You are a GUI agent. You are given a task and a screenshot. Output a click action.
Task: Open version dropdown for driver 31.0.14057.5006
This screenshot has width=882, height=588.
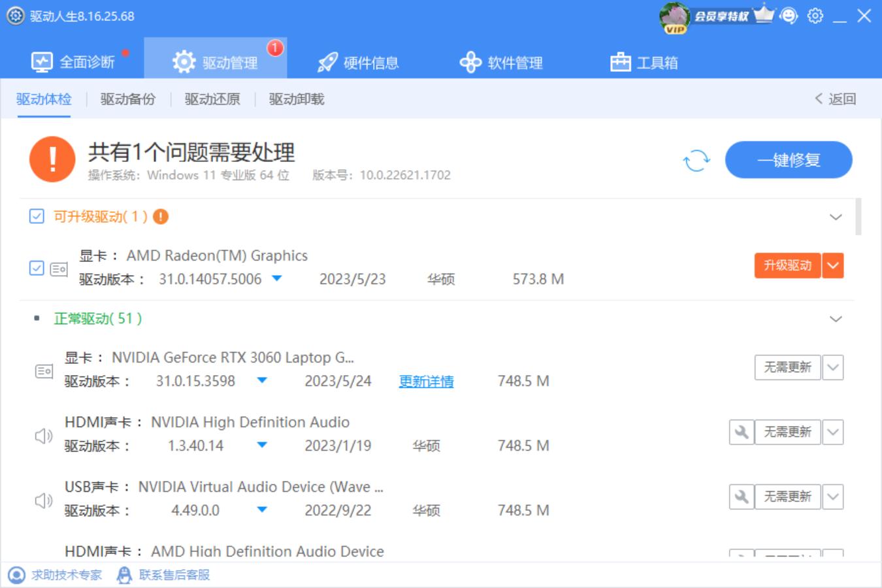pos(276,278)
